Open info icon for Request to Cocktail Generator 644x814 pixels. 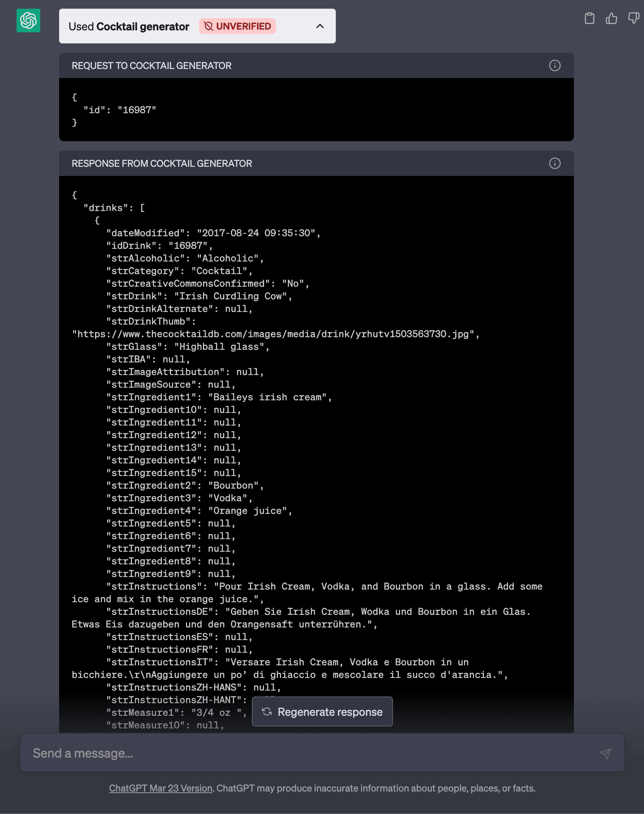(x=555, y=65)
